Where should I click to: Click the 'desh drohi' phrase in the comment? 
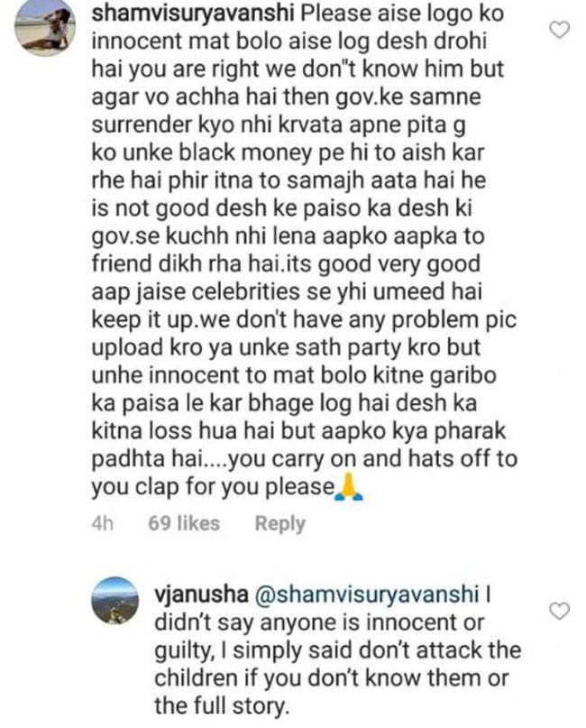(431, 41)
